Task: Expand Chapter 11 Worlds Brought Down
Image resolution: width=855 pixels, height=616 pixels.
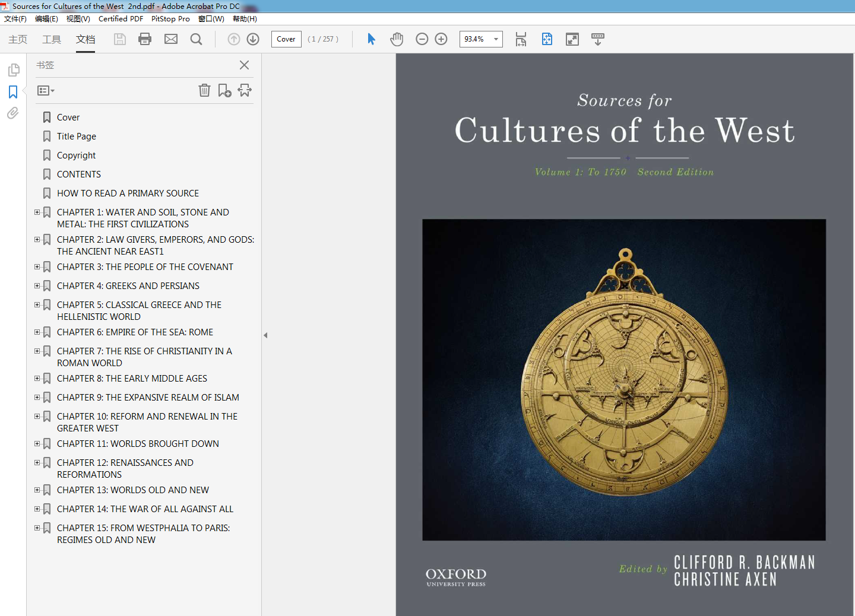Action: tap(37, 443)
